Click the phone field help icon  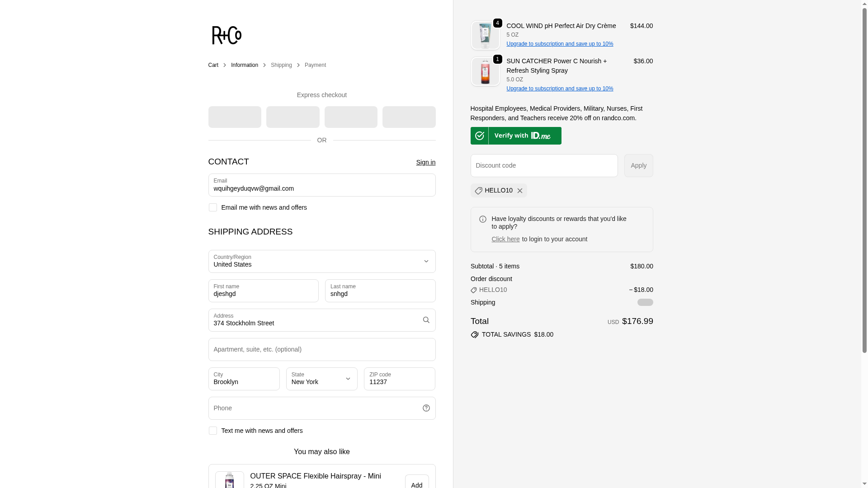[426, 408]
